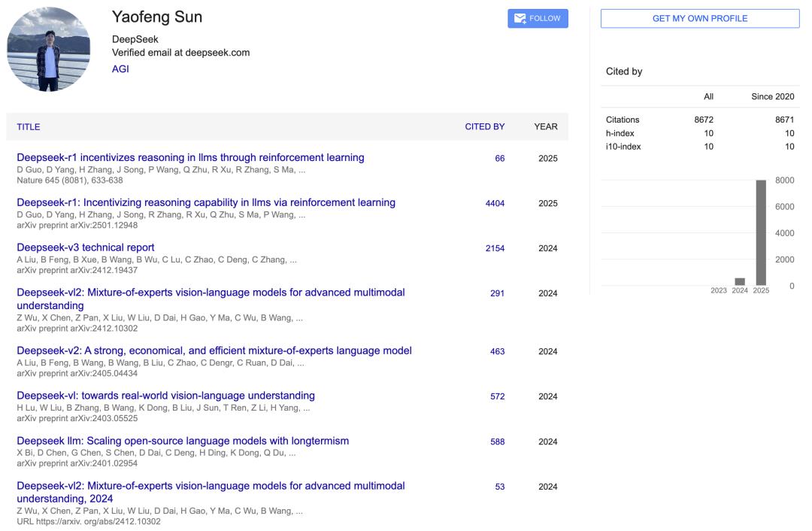View the 2154 citations of Deepseek-v3

click(495, 249)
